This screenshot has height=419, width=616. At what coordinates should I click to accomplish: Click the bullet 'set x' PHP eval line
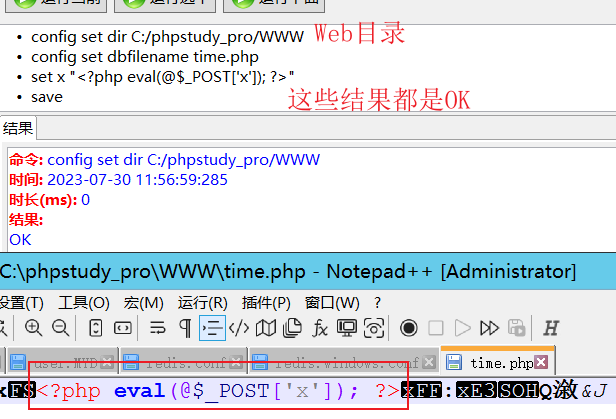162,77
